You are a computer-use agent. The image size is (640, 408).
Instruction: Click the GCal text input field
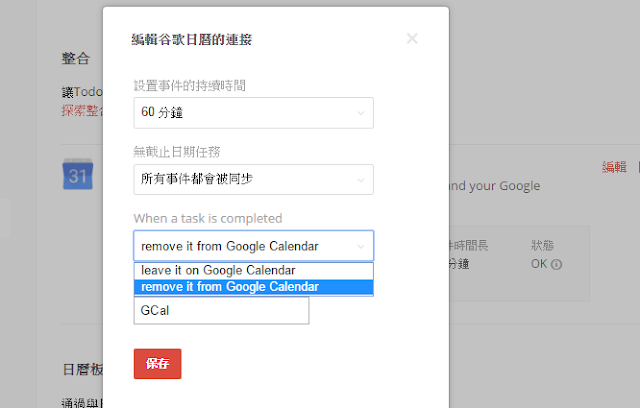[221, 310]
